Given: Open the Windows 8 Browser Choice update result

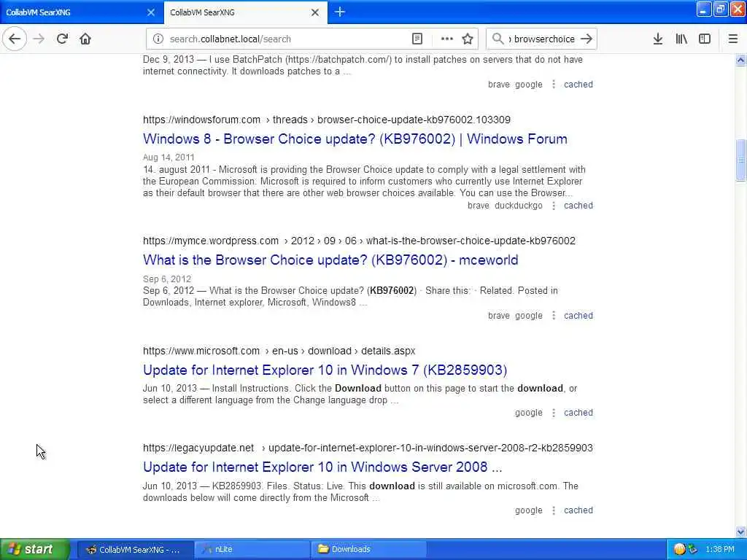Looking at the screenshot, I should point(355,139).
